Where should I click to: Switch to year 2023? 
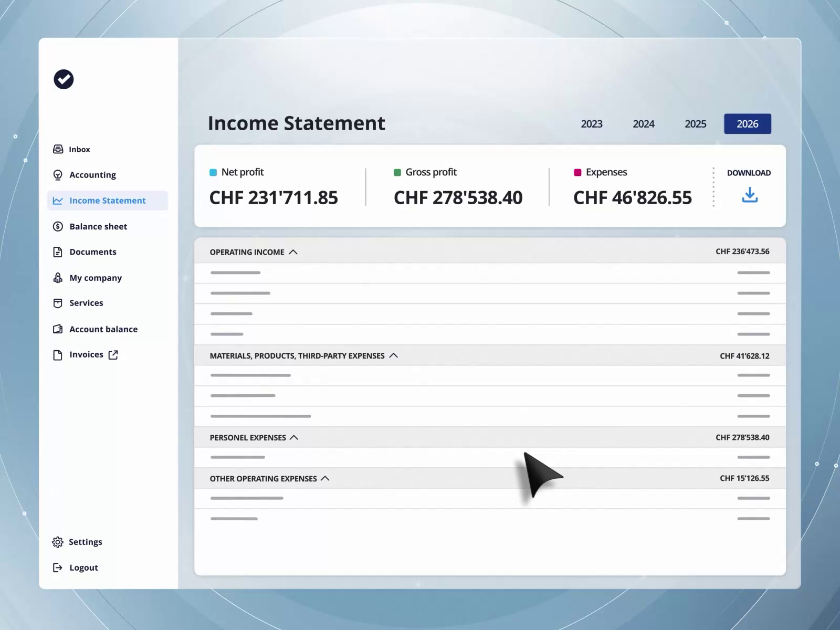pos(592,124)
